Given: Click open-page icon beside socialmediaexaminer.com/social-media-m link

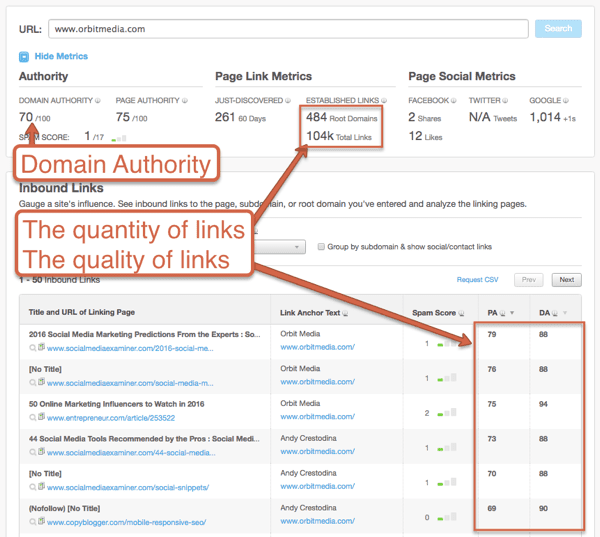Looking at the screenshot, I should coord(41,382).
